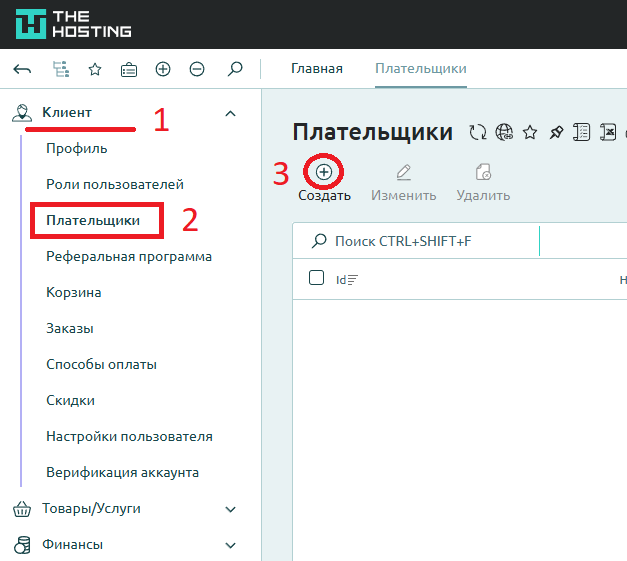Expand the Товары/Услуги section
The width and height of the screenshot is (627, 561).
pyautogui.click(x=231, y=509)
